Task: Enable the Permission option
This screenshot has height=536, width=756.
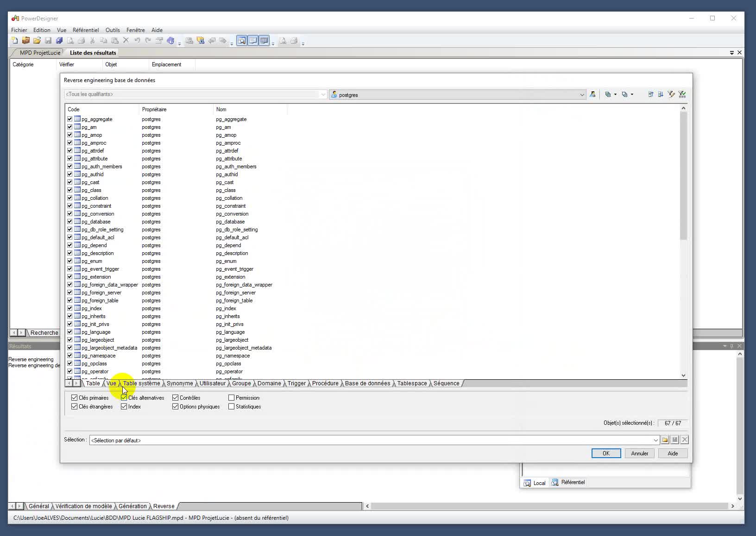Action: [x=231, y=397]
